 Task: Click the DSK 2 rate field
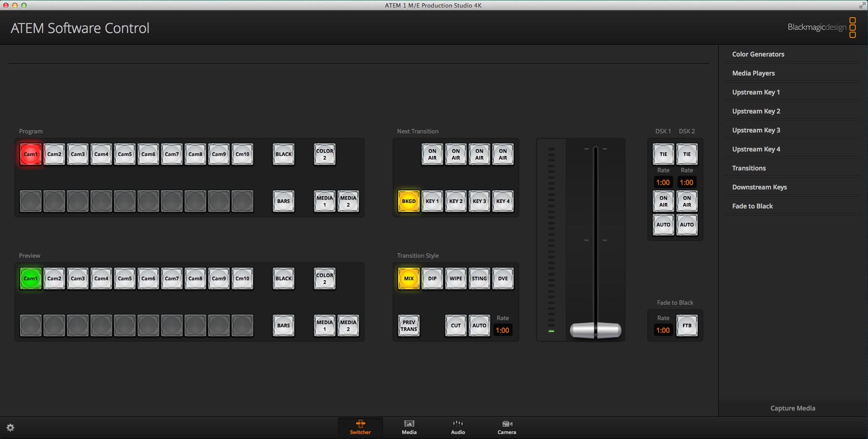click(x=687, y=183)
